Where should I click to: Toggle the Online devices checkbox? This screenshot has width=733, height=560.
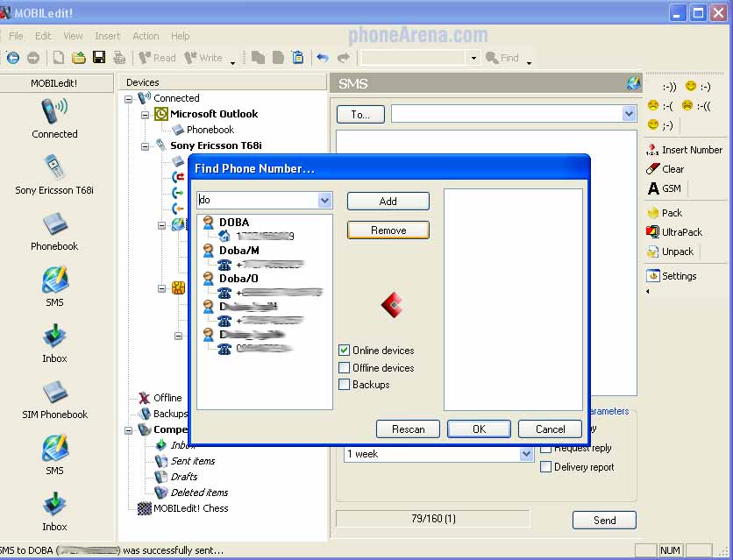[344, 351]
